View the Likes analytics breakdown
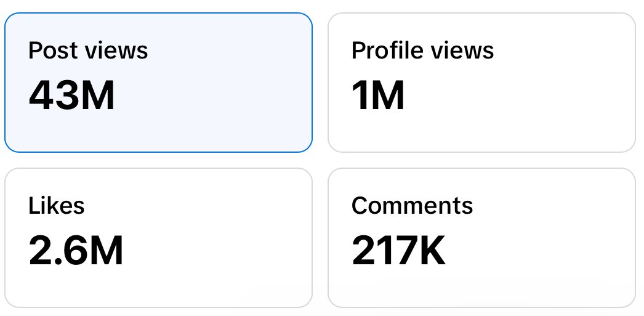This screenshot has height=316, width=644. [x=158, y=238]
